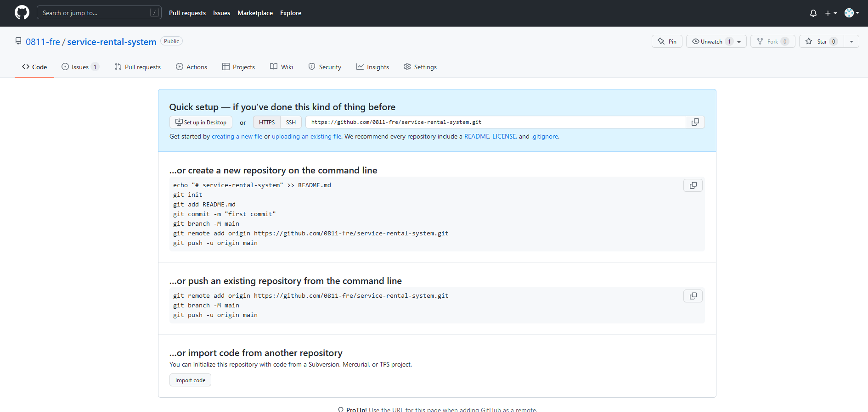868x412 pixels.
Task: Fork the repository
Action: pos(772,42)
